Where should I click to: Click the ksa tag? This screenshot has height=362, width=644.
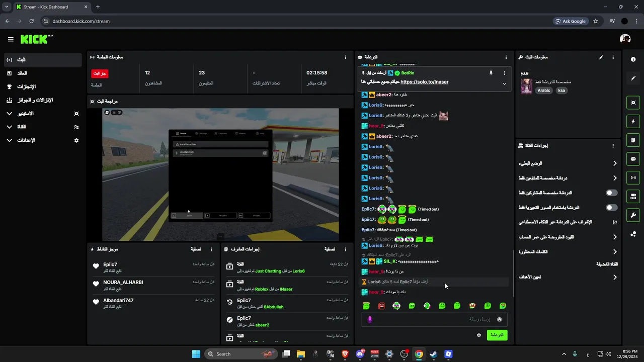click(561, 90)
